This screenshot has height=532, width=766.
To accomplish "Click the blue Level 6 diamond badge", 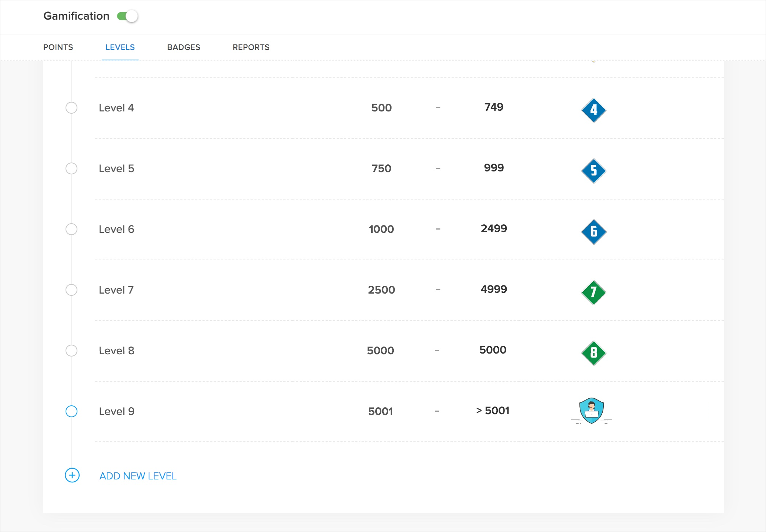I will pyautogui.click(x=593, y=231).
